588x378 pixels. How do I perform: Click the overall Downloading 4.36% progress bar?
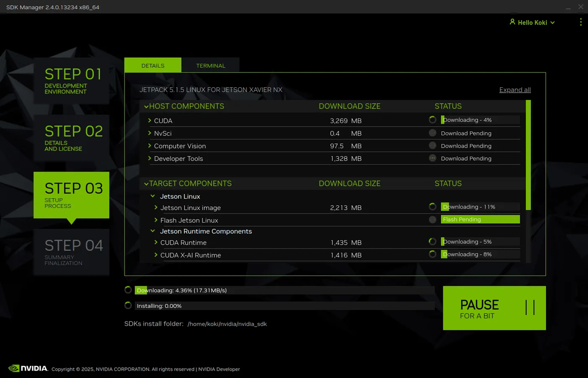tap(285, 290)
